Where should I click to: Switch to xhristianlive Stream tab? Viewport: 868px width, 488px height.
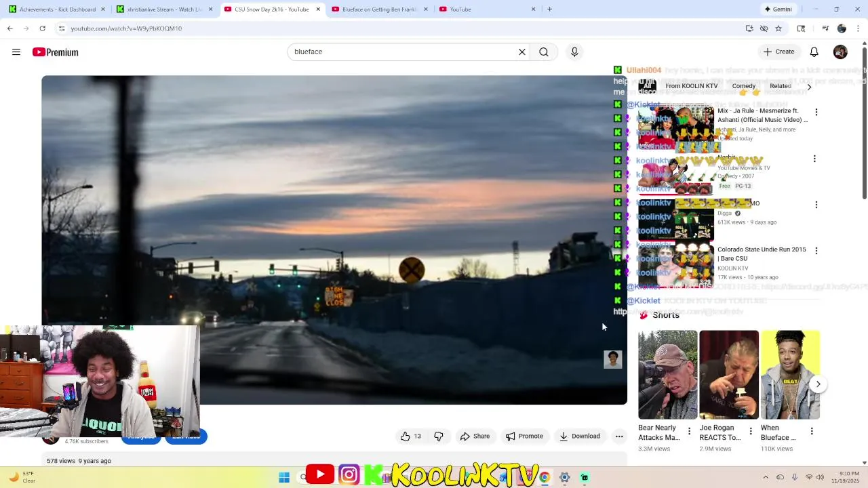165,9
